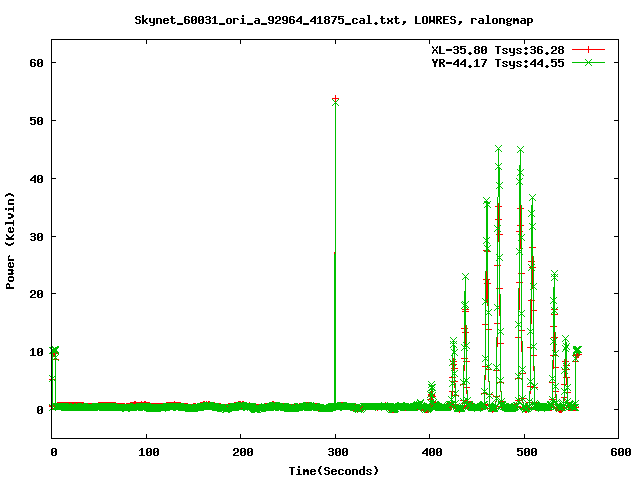
Task: Click the red XL legend line sample
Action: (588, 50)
